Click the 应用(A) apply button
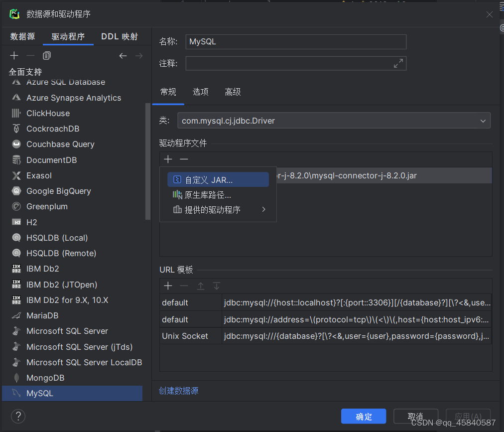 tap(468, 417)
